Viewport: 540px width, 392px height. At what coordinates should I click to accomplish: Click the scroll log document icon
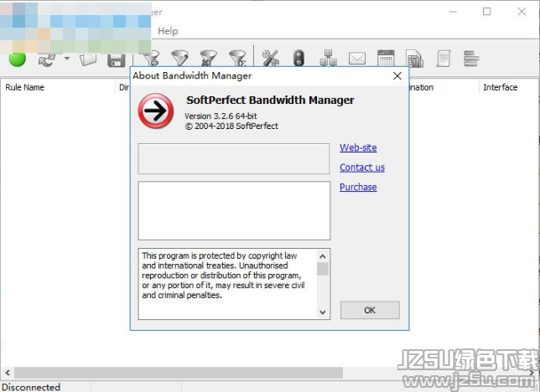click(444, 58)
